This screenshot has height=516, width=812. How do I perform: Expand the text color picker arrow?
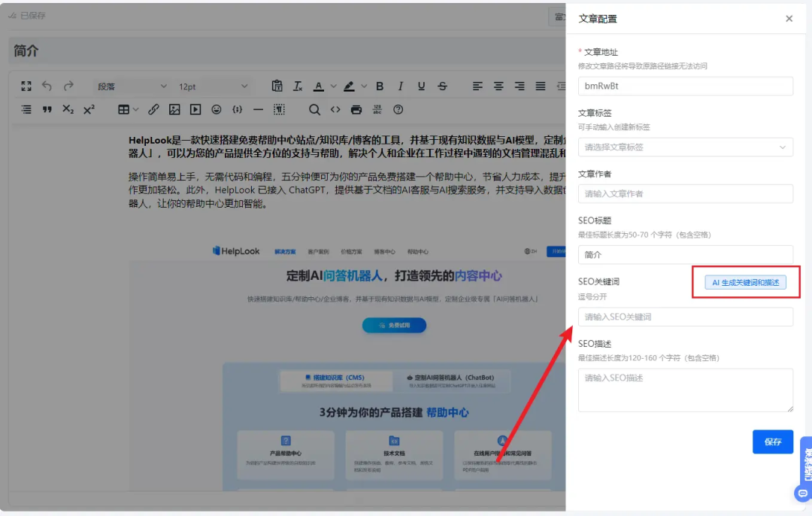point(334,87)
